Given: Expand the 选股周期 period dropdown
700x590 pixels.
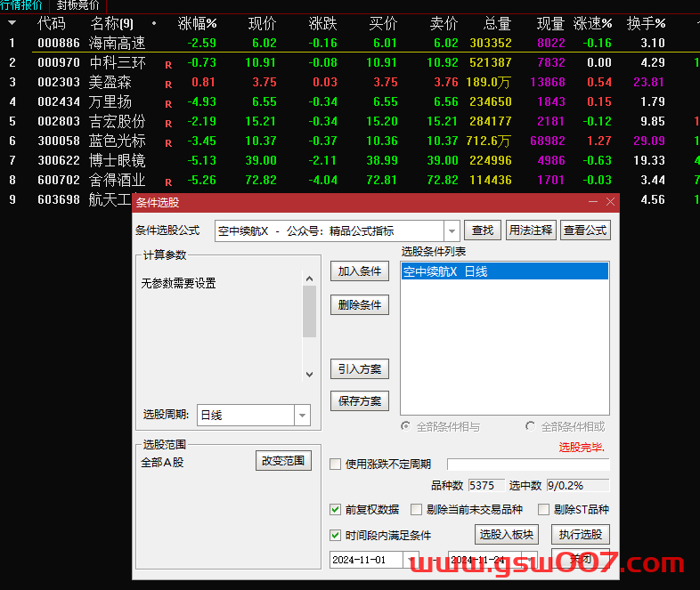Looking at the screenshot, I should (x=302, y=415).
